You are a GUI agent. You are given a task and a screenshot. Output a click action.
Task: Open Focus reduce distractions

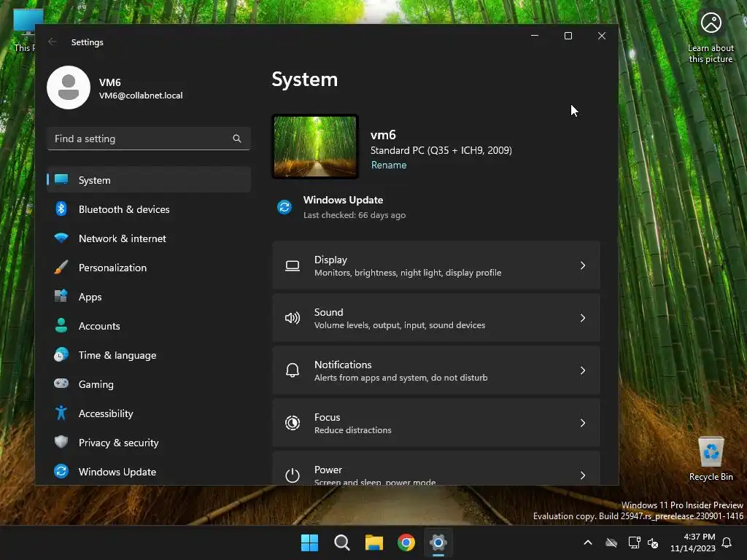436,422
